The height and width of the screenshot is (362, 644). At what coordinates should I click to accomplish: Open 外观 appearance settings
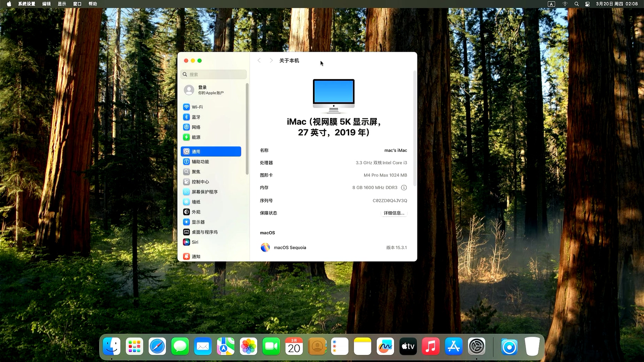(x=211, y=212)
